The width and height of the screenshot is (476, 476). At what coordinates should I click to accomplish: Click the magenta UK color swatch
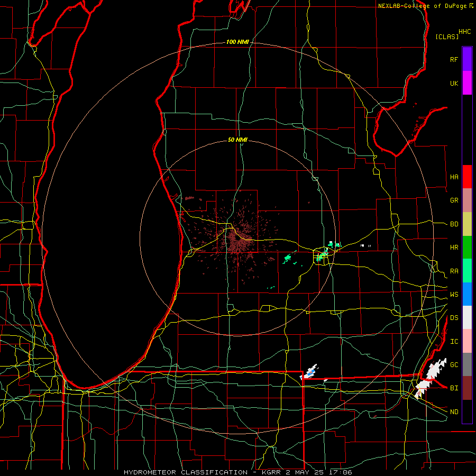(467, 83)
